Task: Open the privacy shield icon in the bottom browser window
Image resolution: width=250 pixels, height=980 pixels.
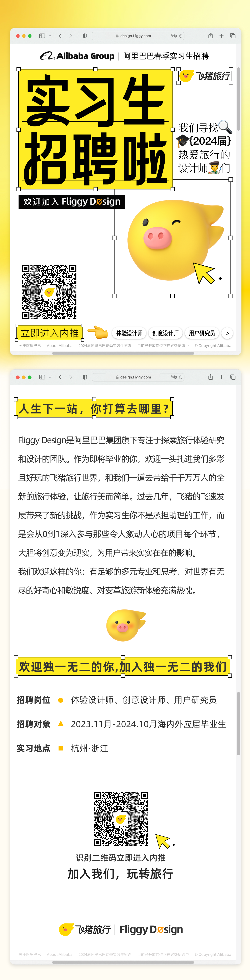Action: [x=85, y=377]
